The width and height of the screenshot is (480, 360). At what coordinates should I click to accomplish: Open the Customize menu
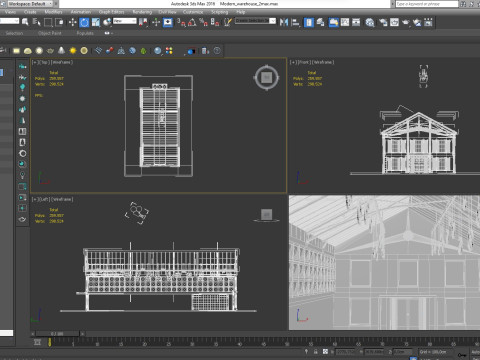(193, 12)
